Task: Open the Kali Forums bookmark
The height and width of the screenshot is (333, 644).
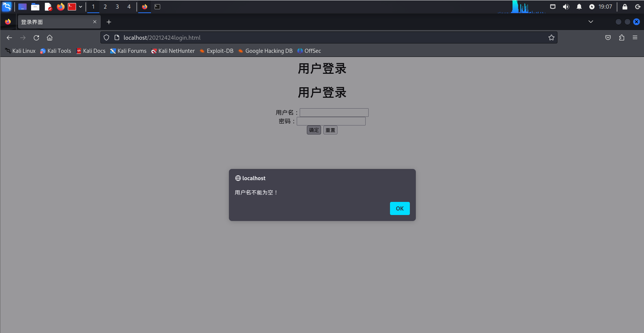Action: (128, 51)
